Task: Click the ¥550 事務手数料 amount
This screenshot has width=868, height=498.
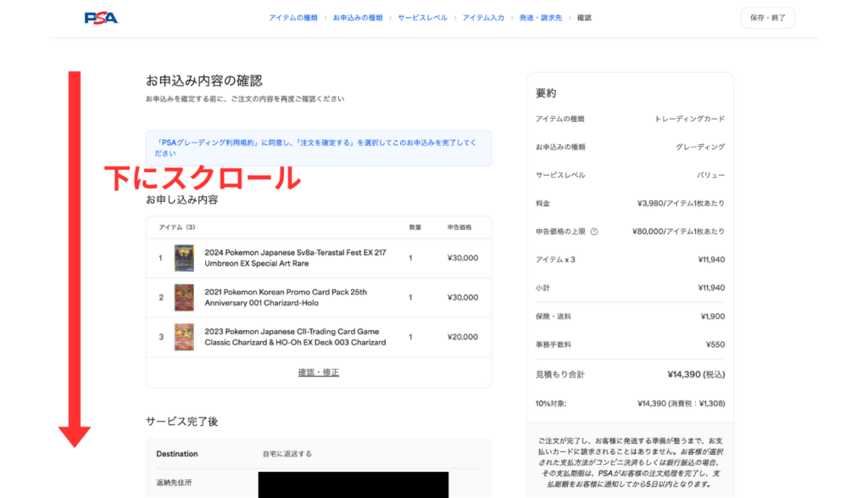Action: tap(715, 344)
